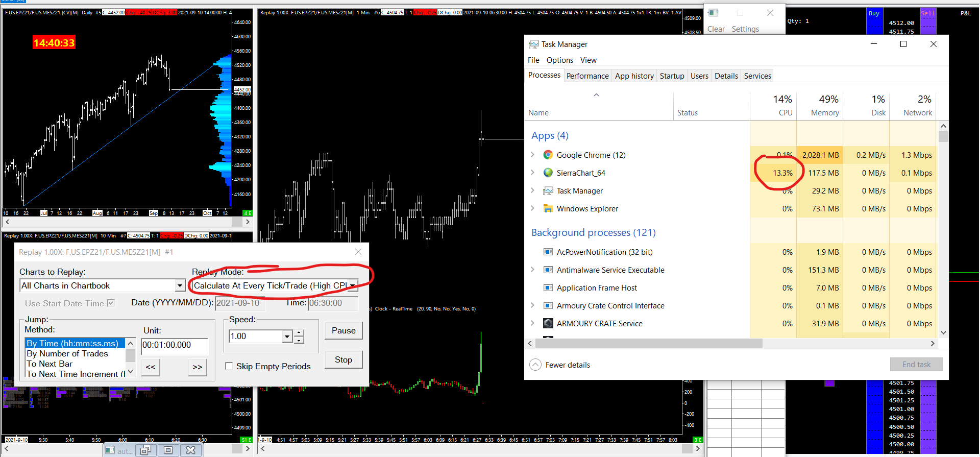Open the File menu in Task Manager
This screenshot has height=457, width=980.
(533, 60)
